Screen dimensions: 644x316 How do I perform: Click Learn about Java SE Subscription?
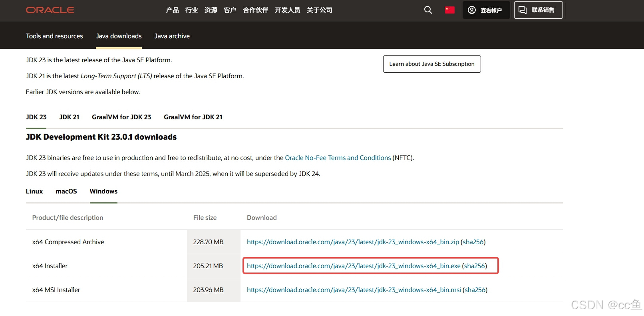tap(432, 64)
